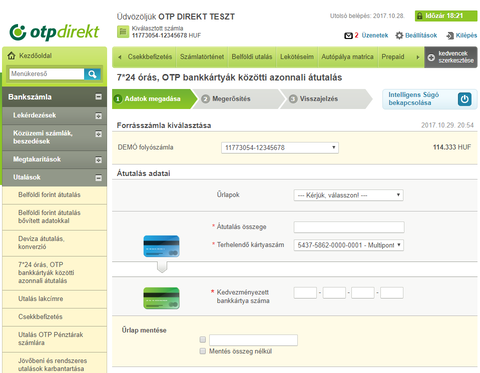Open Belföldi utalás favorite tab

[252, 57]
